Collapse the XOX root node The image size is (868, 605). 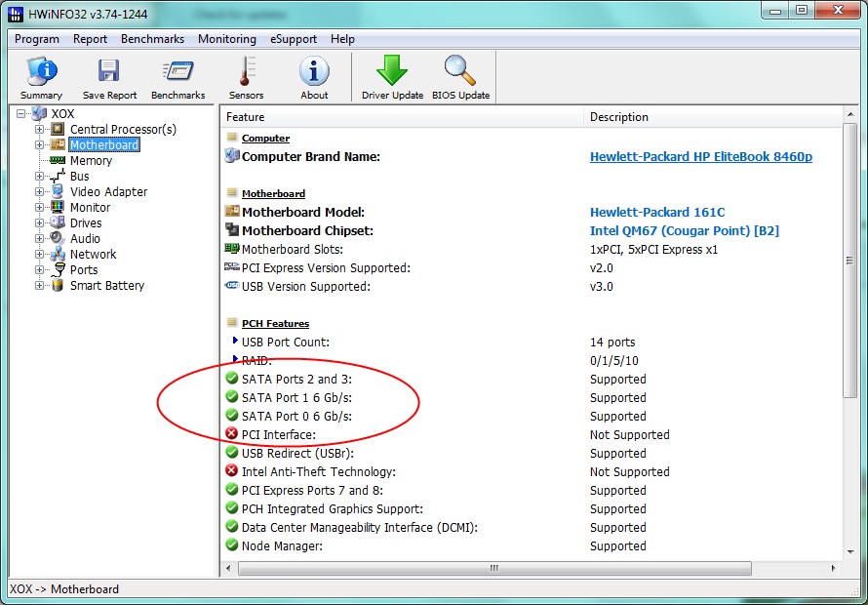tap(21, 113)
